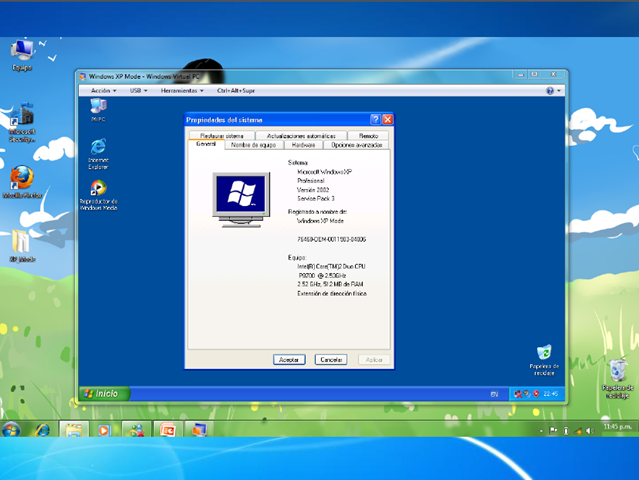Click the Cancelar button

(331, 359)
